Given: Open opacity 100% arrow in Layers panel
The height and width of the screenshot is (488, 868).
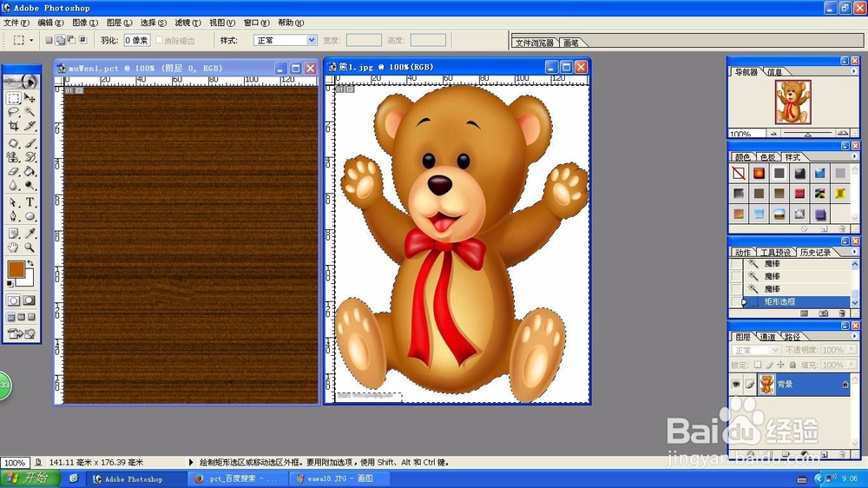Looking at the screenshot, I should click(852, 350).
